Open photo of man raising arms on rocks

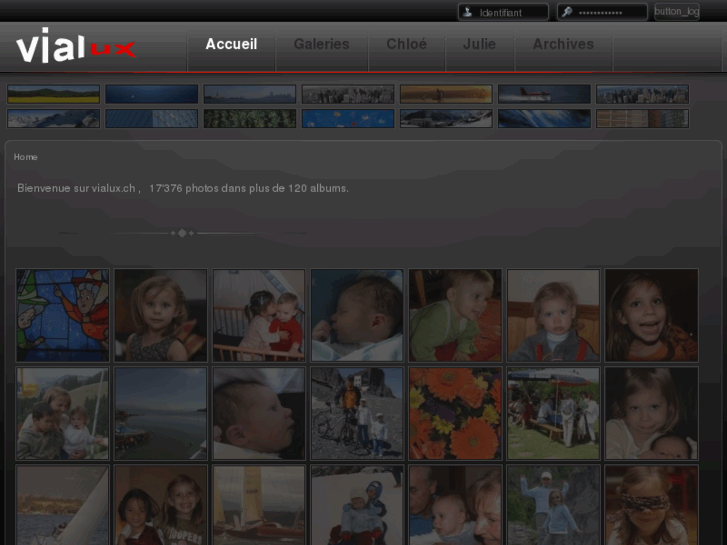tap(554, 505)
